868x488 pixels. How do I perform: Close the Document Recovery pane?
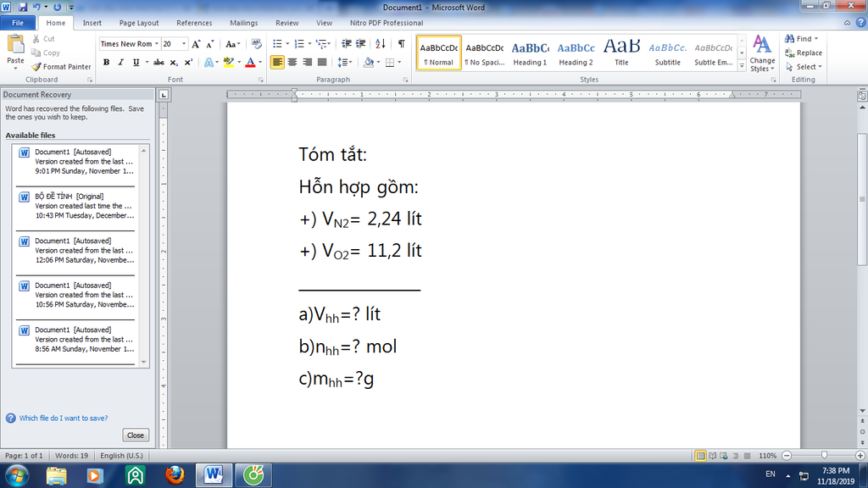[136, 435]
